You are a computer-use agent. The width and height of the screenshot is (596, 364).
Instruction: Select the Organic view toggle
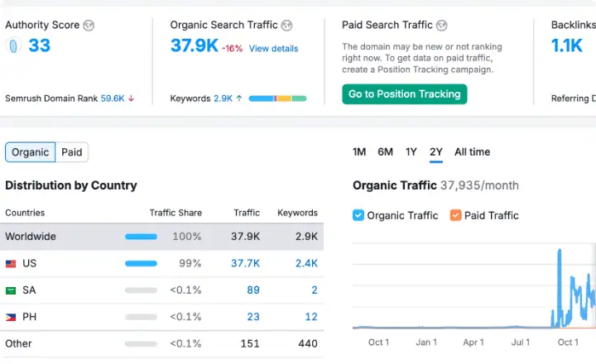click(31, 152)
